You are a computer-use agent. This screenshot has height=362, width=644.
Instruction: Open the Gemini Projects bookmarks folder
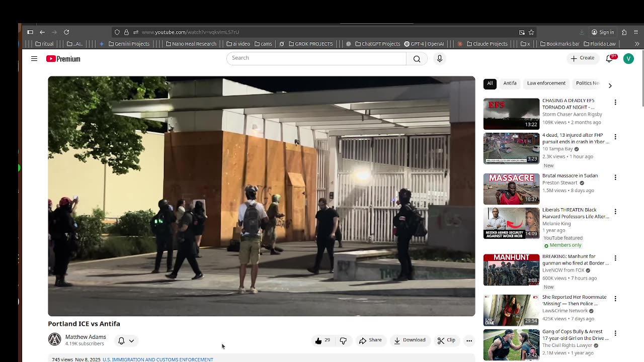click(x=129, y=44)
